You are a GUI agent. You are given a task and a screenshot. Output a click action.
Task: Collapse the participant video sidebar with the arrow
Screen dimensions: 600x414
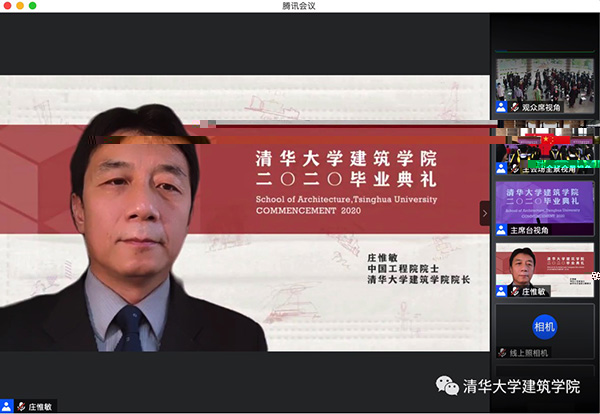tap(485, 213)
